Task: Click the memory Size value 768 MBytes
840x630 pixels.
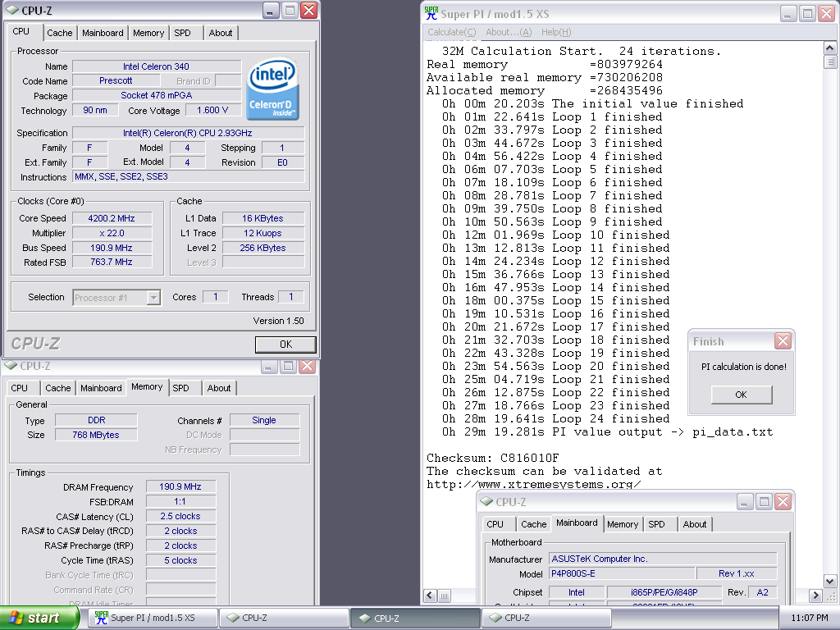Action: (96, 435)
